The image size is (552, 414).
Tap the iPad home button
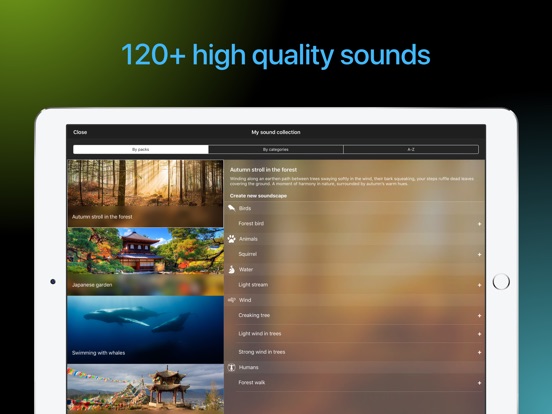tap(501, 282)
